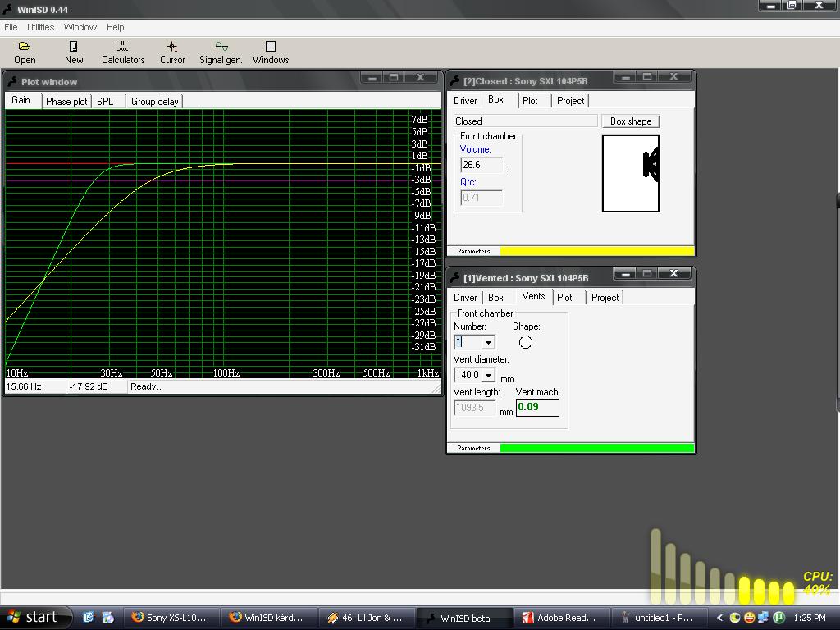The height and width of the screenshot is (630, 840).
Task: Click the green Parameters color bar
Action: click(x=596, y=448)
